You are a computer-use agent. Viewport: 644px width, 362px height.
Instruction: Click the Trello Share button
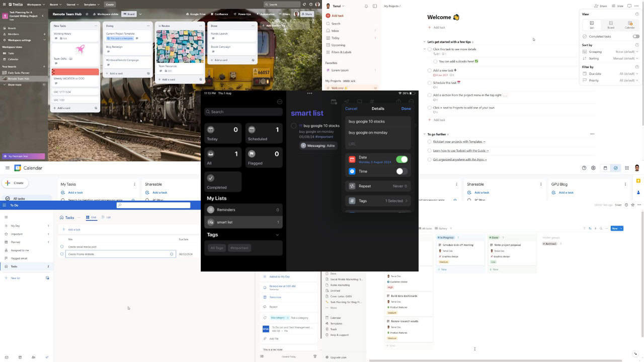coord(307,14)
